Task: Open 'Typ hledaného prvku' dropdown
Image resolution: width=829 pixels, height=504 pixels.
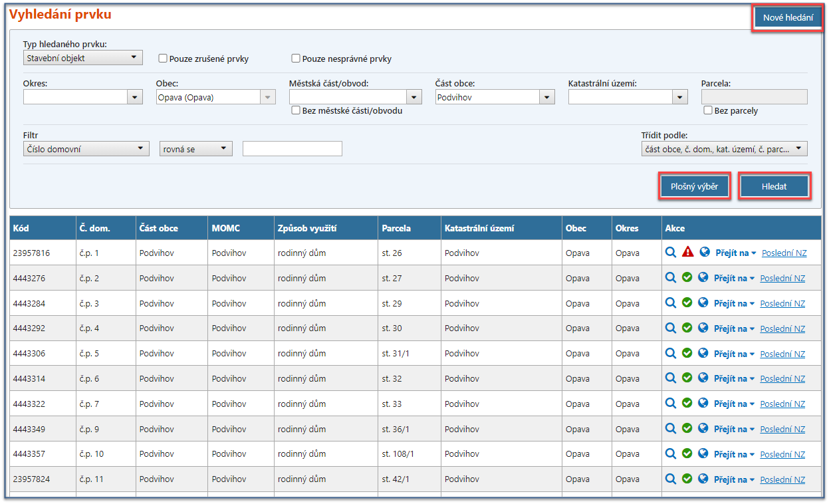Action: click(x=83, y=58)
